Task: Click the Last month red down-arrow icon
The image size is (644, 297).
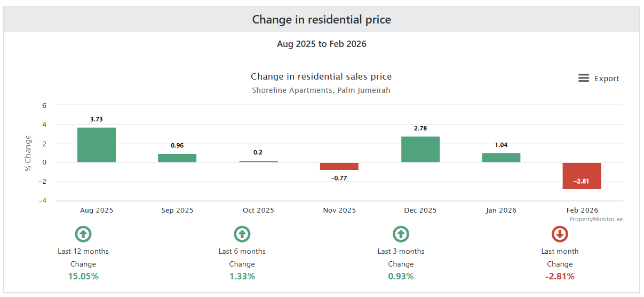Action: click(x=560, y=234)
